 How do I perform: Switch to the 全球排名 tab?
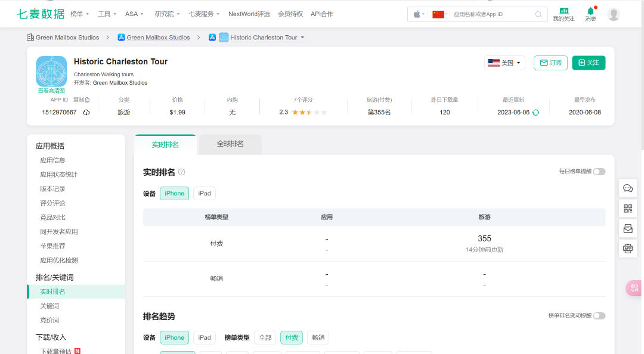230,144
